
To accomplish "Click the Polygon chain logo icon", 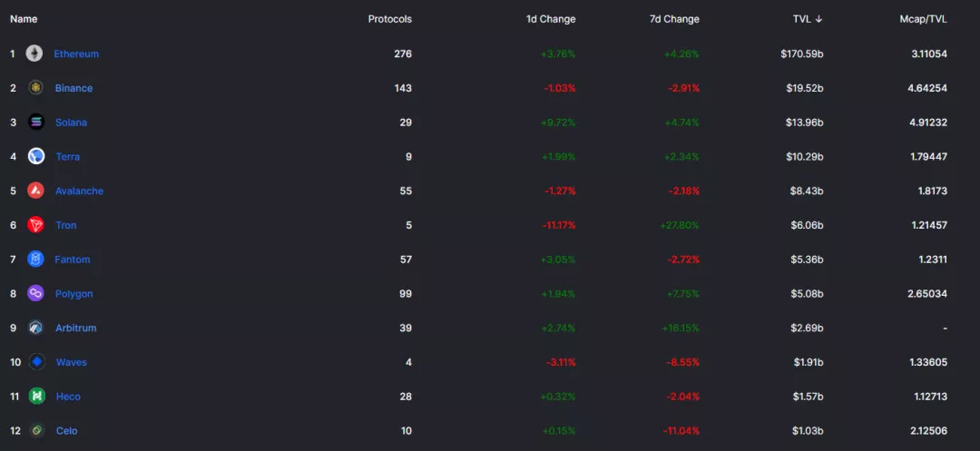I will 35,294.
